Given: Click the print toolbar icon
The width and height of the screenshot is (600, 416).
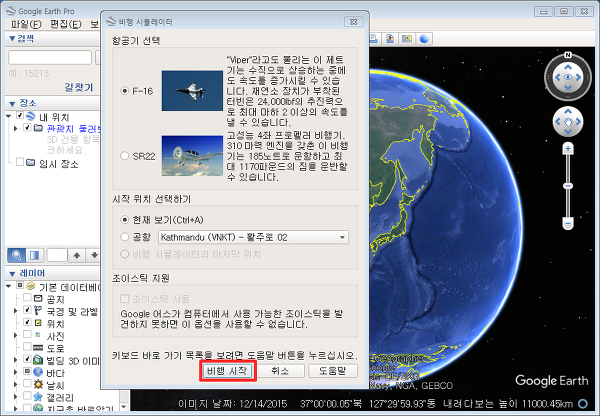Looking at the screenshot, I should click(x=373, y=39).
